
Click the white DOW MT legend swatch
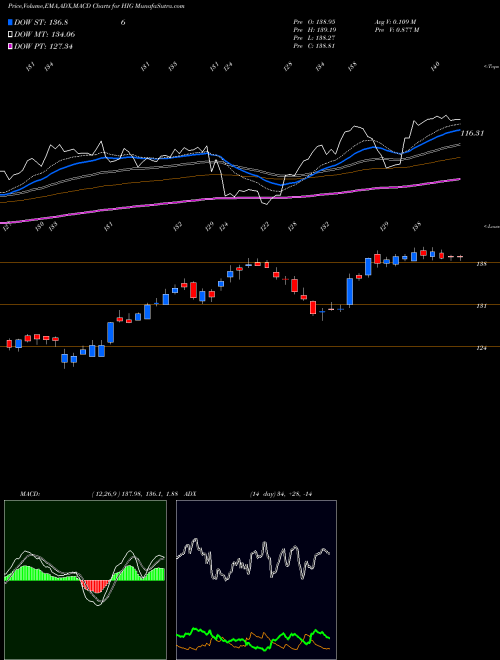tap(10, 35)
